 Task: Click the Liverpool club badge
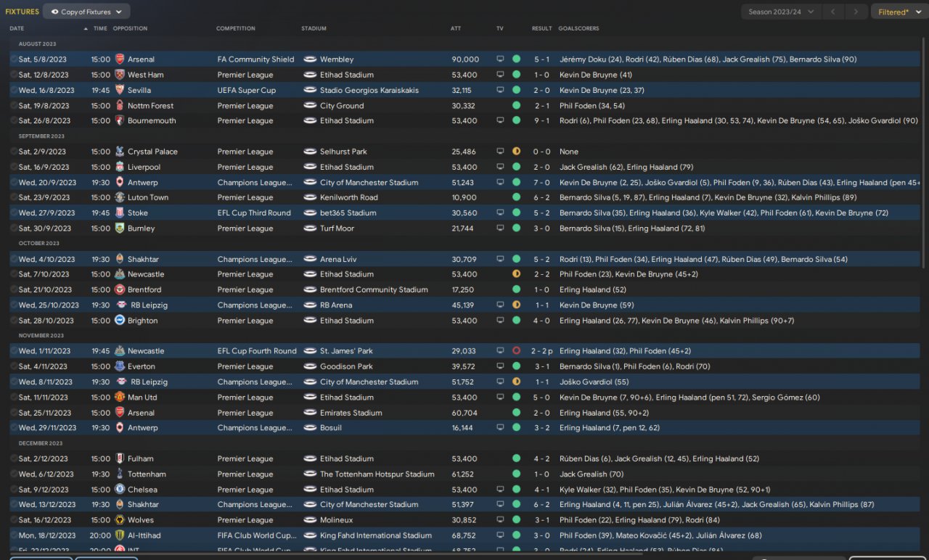tap(120, 167)
